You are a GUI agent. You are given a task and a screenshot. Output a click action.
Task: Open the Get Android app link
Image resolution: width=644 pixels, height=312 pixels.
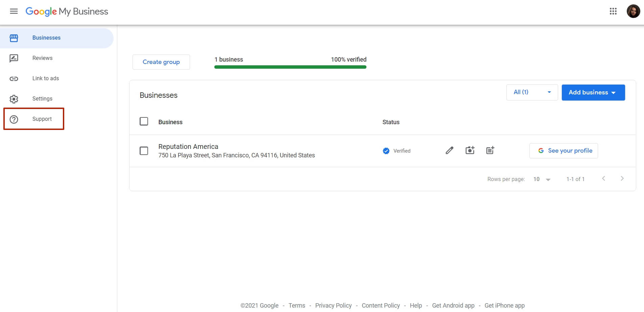coord(453,306)
